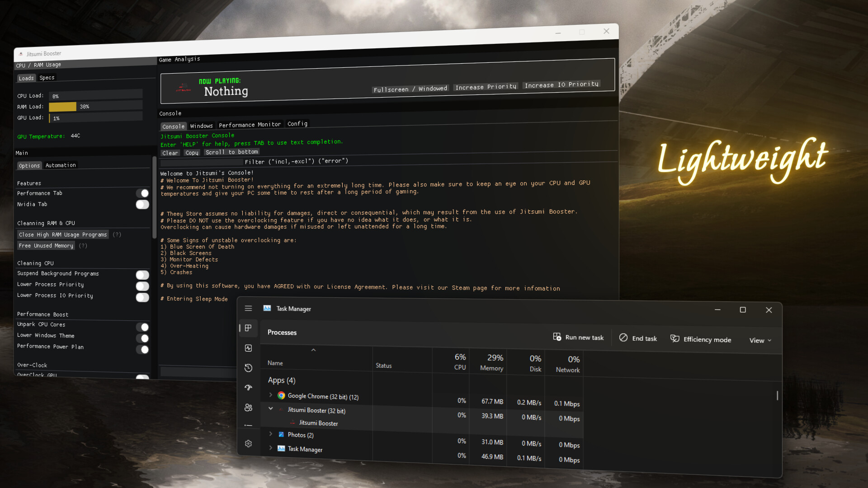Click the help icon beside Close High RAM Usage Programs
Viewport: 868px width, 488px height.
117,235
